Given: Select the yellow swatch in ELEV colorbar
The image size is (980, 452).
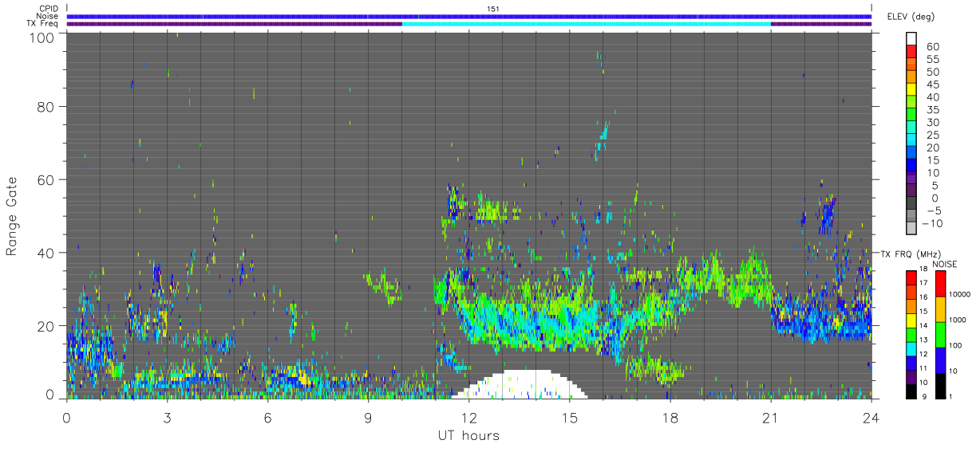Looking at the screenshot, I should tap(911, 91).
